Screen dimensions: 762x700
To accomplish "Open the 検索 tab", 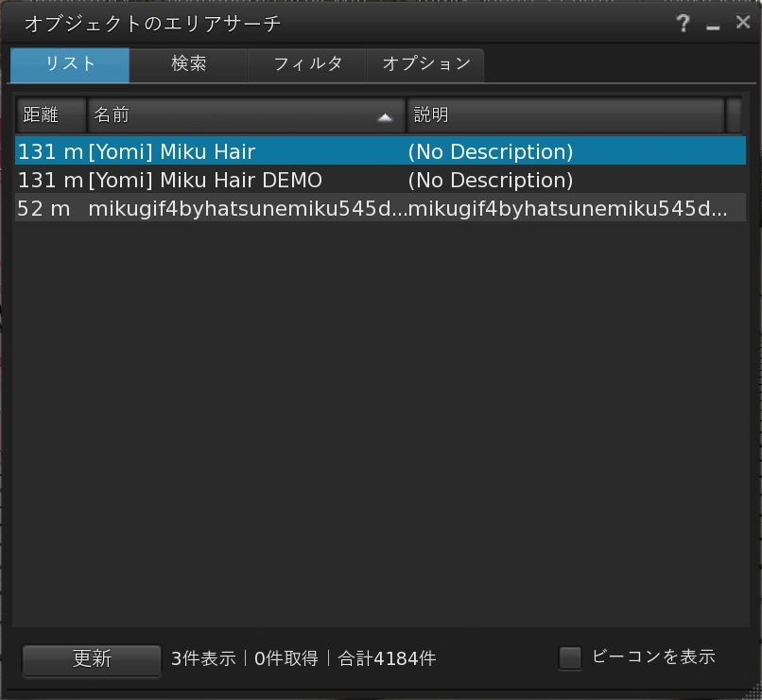I will 188,64.
